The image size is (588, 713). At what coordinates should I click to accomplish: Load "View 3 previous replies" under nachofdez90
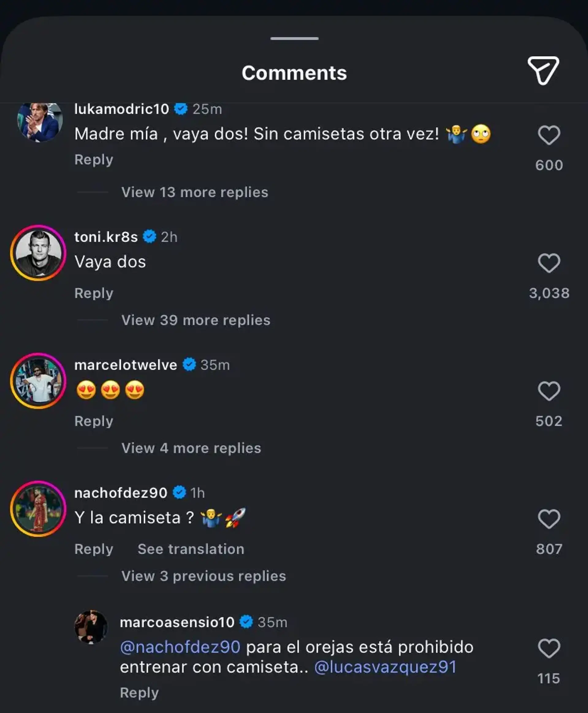point(203,576)
